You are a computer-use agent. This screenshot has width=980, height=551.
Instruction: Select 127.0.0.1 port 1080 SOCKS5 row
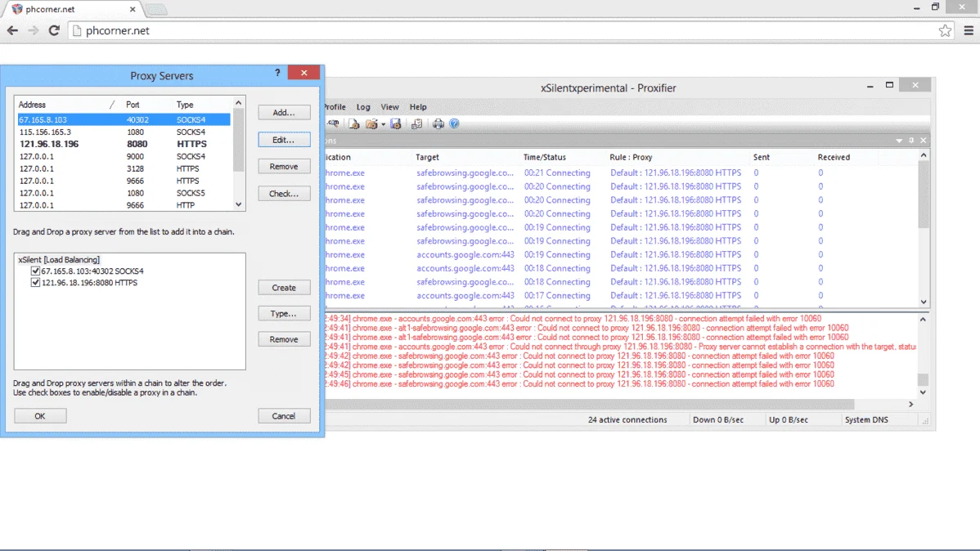(124, 193)
